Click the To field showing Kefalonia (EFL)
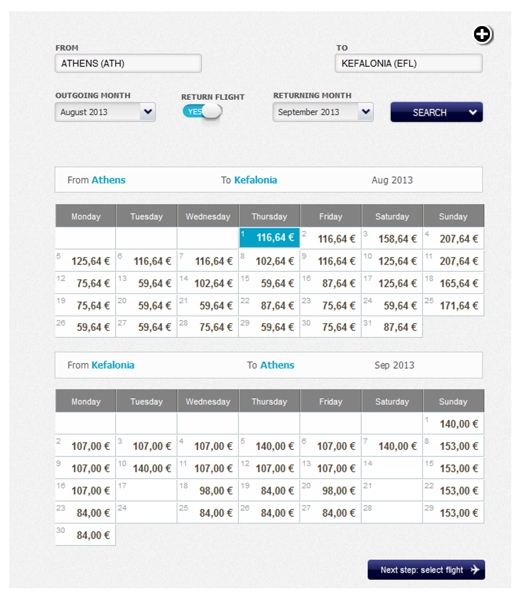 [408, 63]
